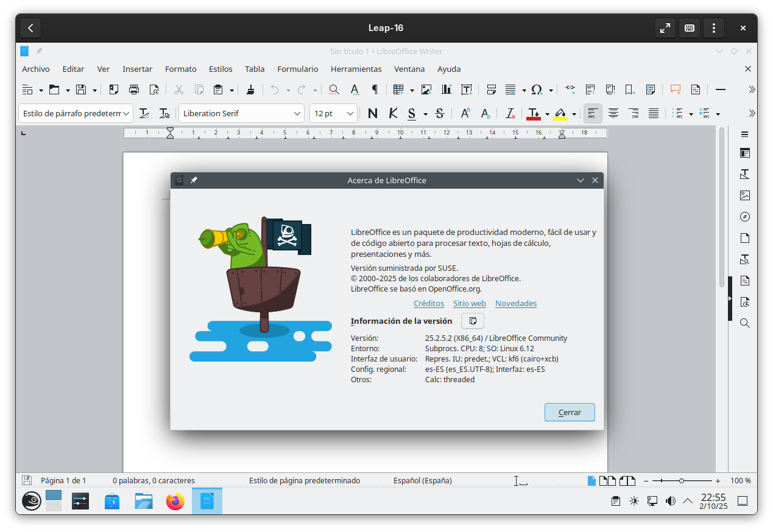Toggle formatting marks visibility

click(x=375, y=89)
